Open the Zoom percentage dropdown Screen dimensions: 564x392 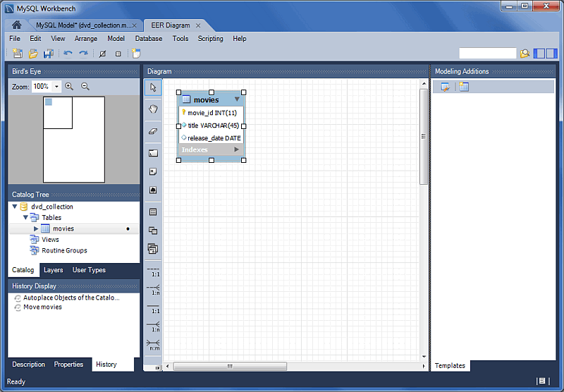pyautogui.click(x=57, y=87)
